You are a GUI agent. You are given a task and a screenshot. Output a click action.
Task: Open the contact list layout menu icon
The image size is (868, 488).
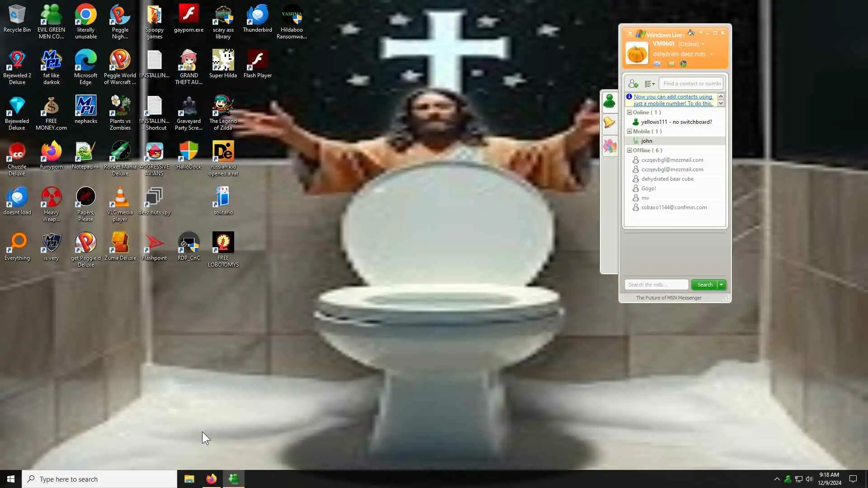649,84
